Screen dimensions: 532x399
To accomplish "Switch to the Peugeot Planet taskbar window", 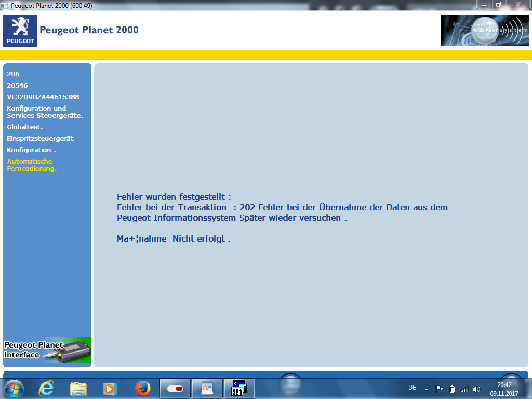I will coord(240,388).
